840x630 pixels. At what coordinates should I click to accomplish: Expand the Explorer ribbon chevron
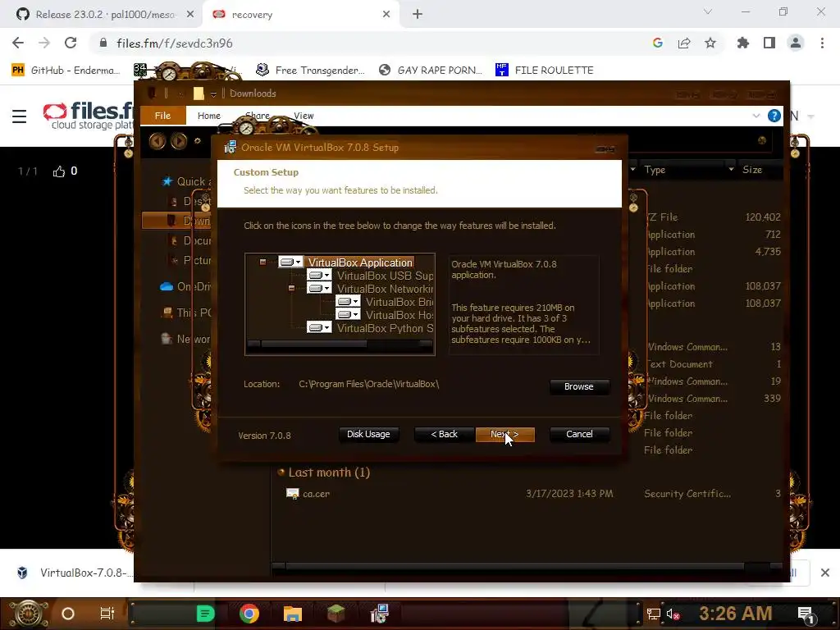pyautogui.click(x=756, y=116)
